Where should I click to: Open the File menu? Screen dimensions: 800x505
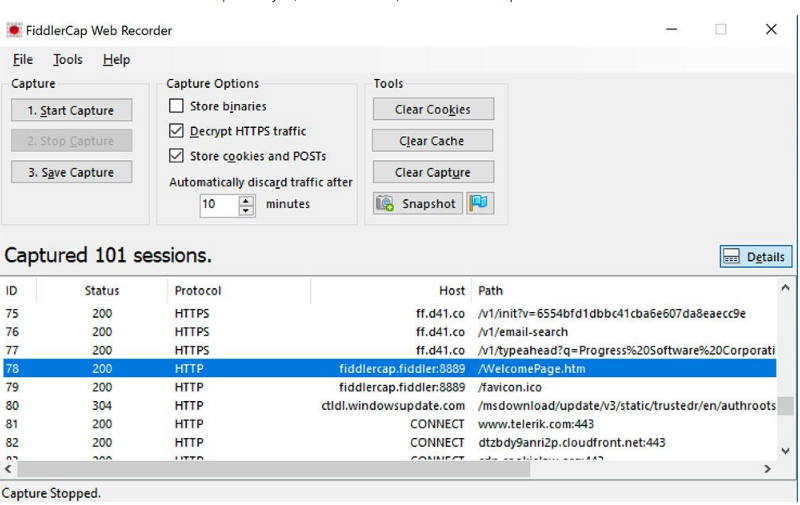click(x=22, y=60)
